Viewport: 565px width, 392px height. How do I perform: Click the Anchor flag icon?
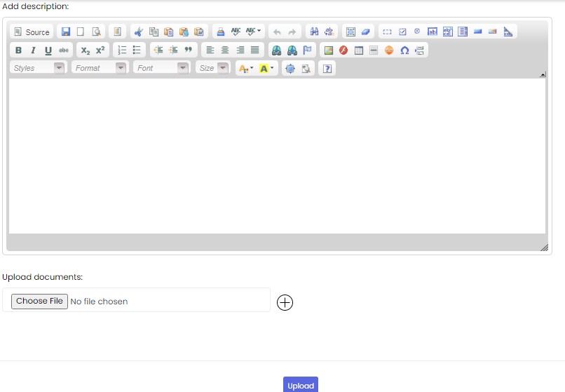(x=308, y=50)
